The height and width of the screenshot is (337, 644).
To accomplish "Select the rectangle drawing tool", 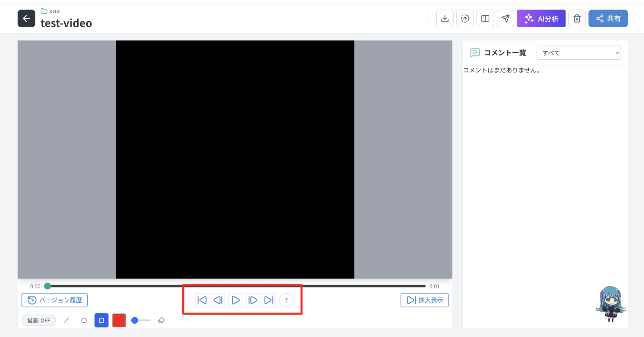I will [101, 320].
